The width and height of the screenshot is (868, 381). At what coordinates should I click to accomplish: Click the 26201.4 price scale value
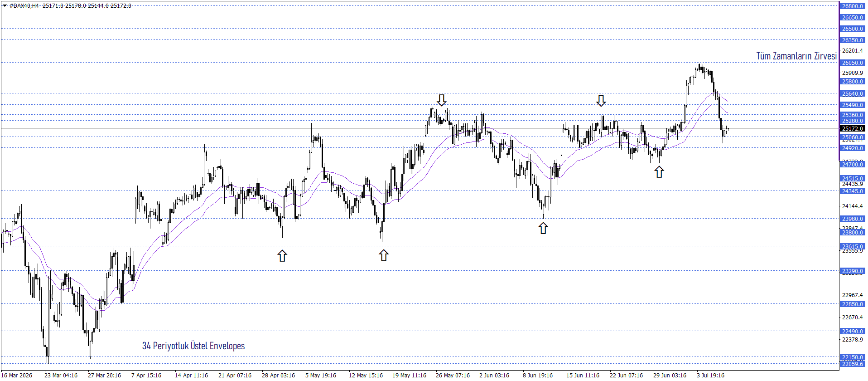[x=852, y=51]
